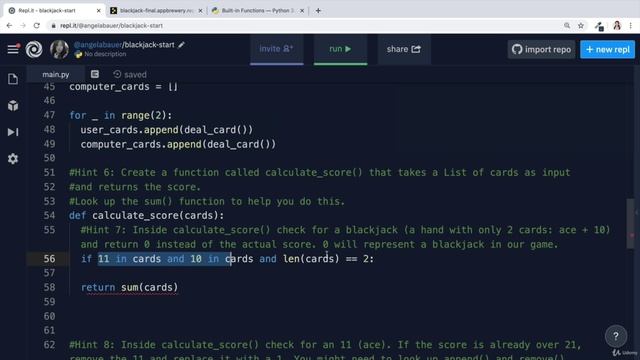
Task: Reload the page
Action: [x=37, y=25]
